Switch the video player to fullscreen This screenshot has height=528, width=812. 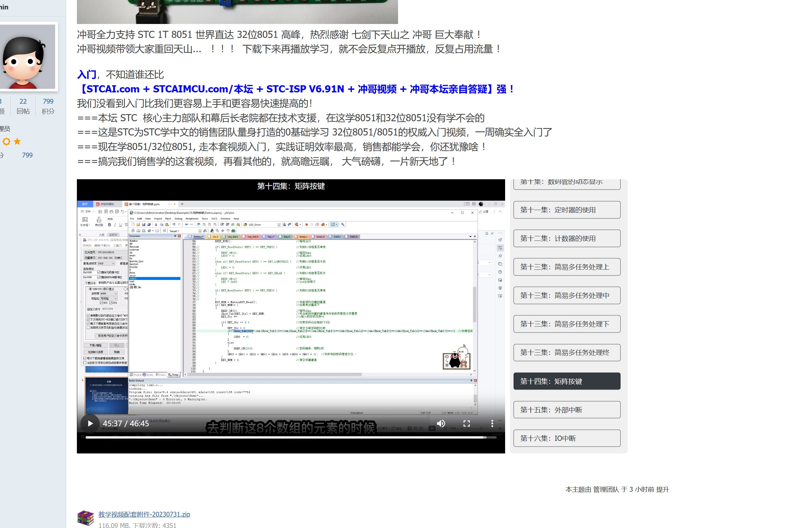(467, 423)
